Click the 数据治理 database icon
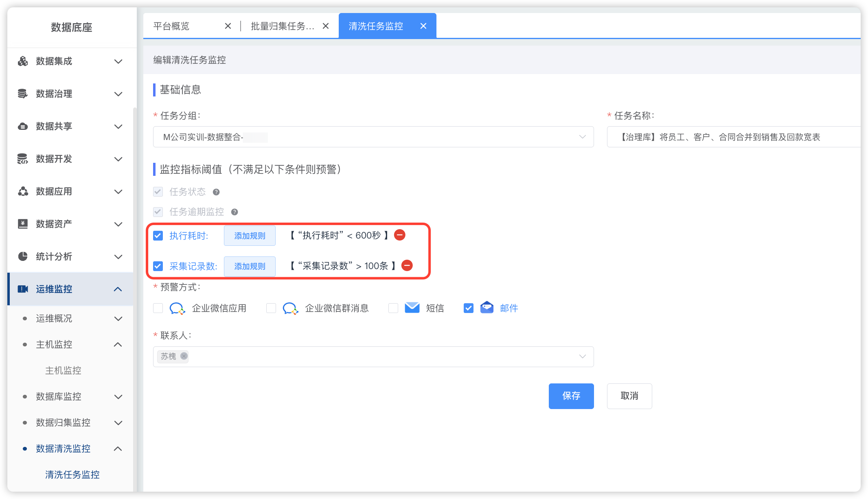This screenshot has width=868, height=499. tap(23, 94)
